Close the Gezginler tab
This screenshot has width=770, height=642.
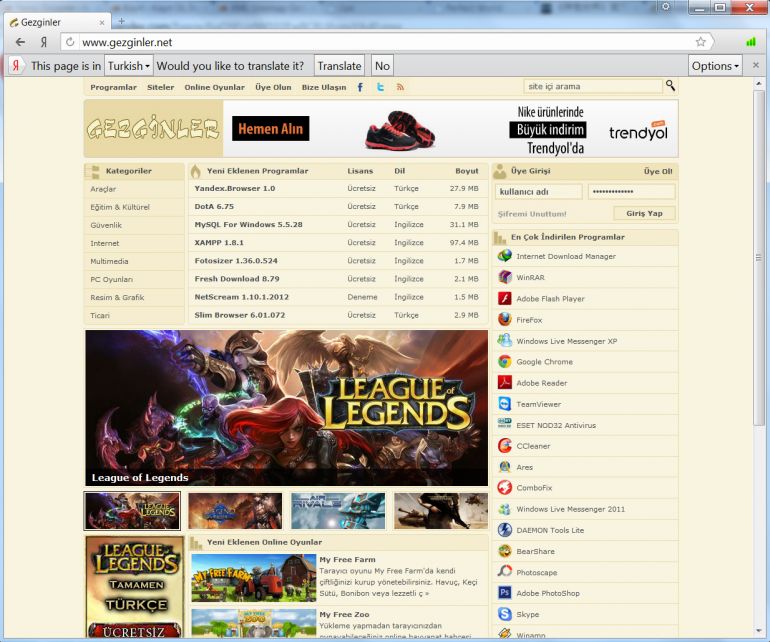(102, 23)
